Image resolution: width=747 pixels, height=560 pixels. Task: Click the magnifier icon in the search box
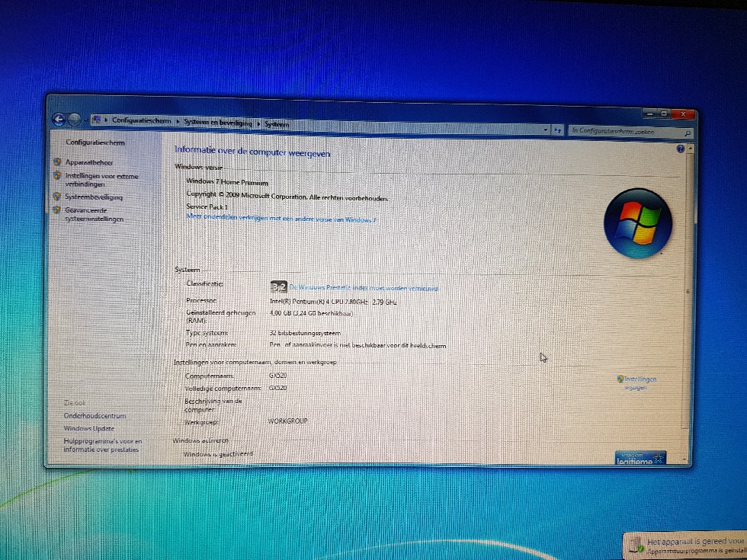click(687, 133)
